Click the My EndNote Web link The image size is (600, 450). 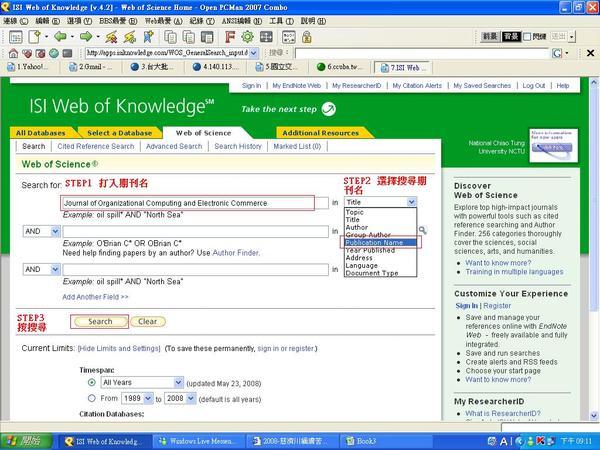click(x=297, y=86)
